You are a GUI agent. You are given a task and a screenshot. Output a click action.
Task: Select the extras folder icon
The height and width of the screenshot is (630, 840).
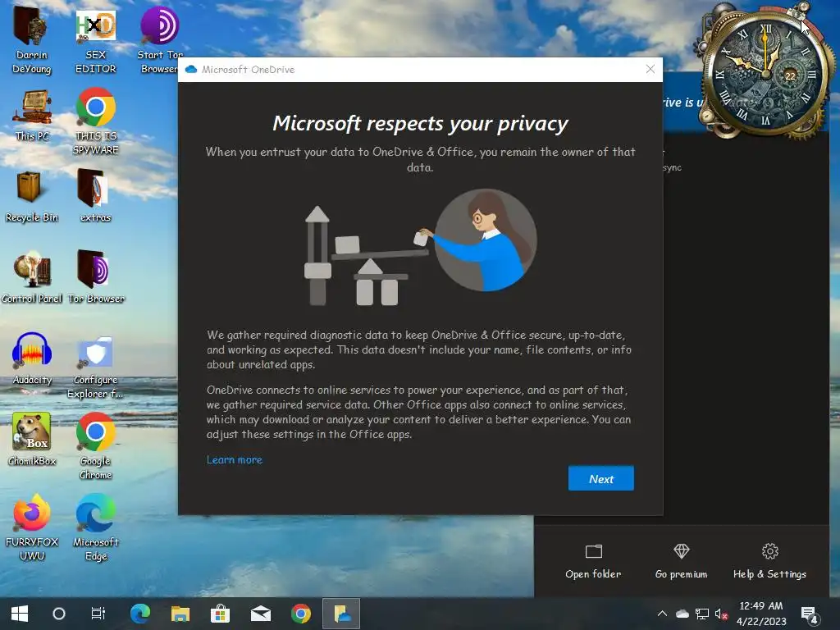coord(95,196)
